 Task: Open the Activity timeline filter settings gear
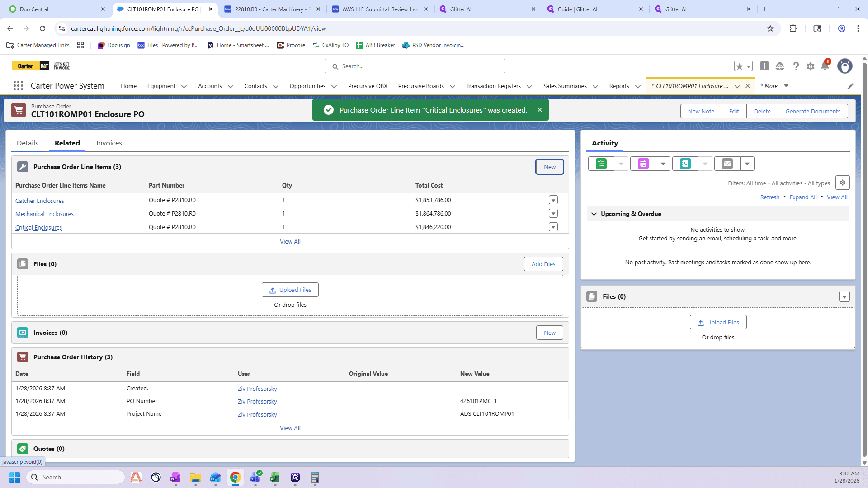point(843,183)
